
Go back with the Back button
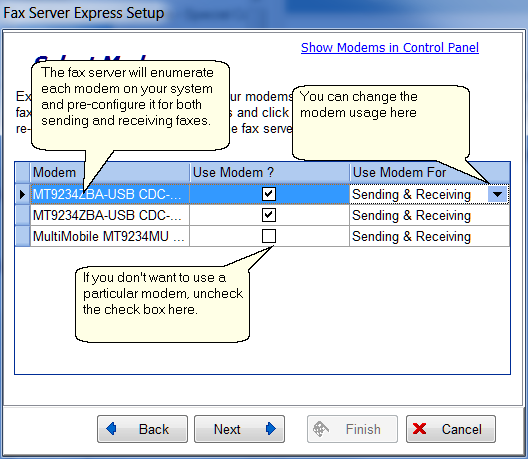coord(142,429)
